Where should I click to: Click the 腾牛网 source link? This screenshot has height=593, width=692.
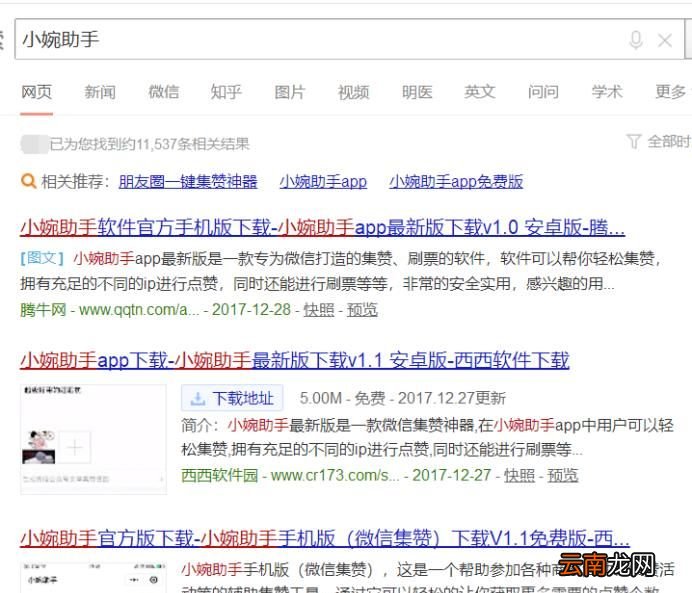point(43,310)
